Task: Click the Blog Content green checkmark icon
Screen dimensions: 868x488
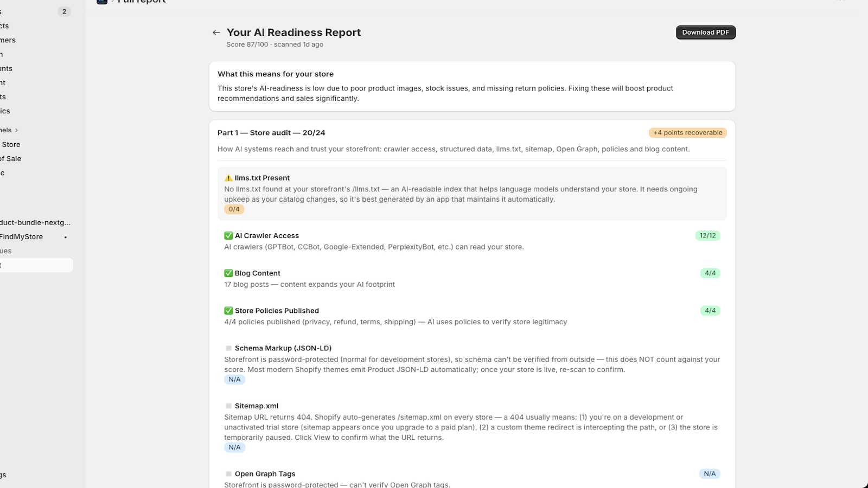Action: click(228, 273)
